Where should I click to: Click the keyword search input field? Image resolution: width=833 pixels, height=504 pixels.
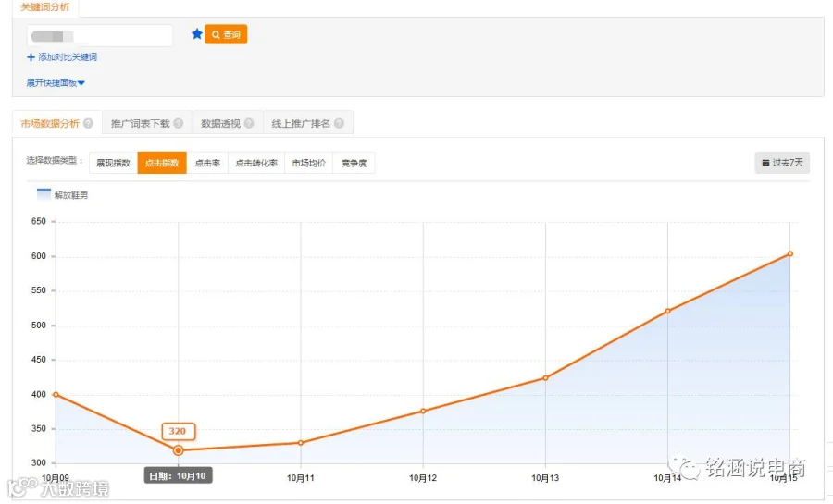point(100,36)
